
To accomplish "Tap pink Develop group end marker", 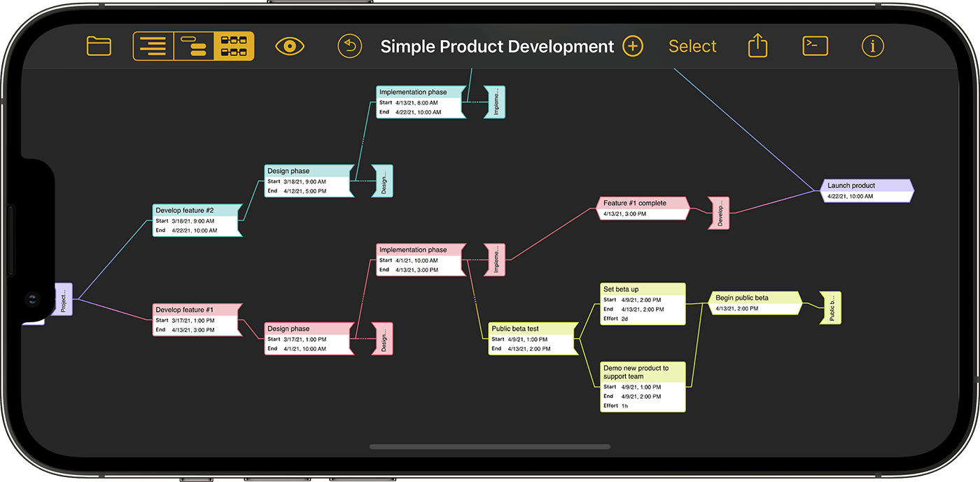I will [720, 212].
